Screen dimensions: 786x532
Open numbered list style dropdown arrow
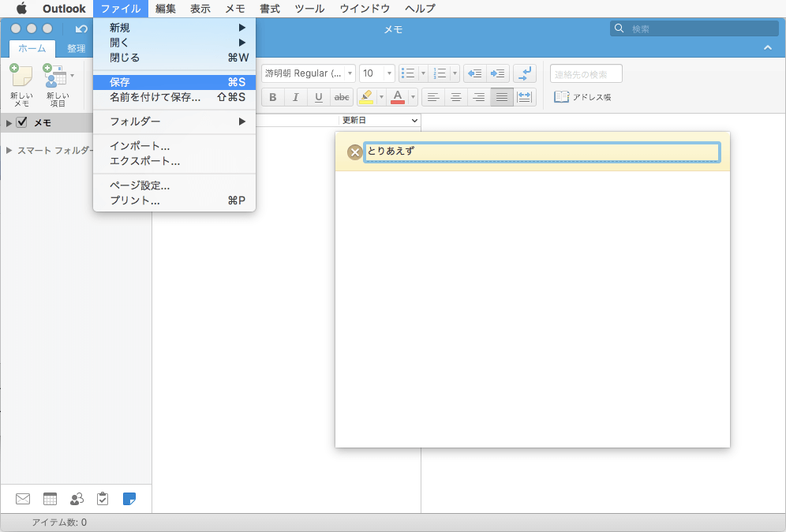(455, 73)
